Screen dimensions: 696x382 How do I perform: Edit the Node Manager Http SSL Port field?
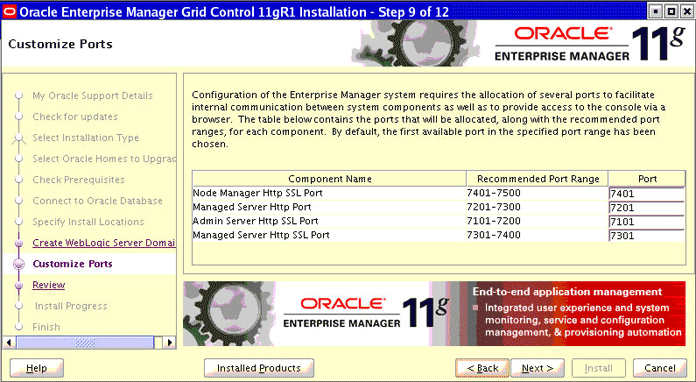[x=647, y=193]
